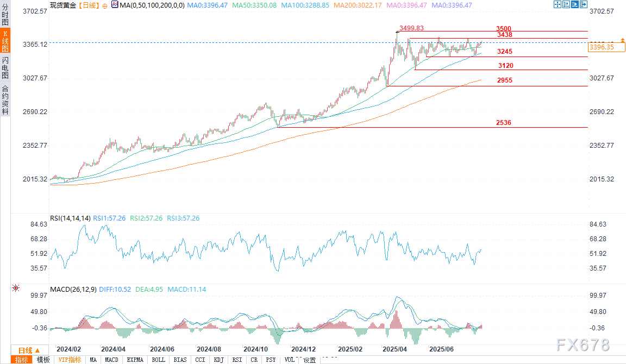Open the 闪电图 side tab
626x364 pixels.
[x=5, y=68]
